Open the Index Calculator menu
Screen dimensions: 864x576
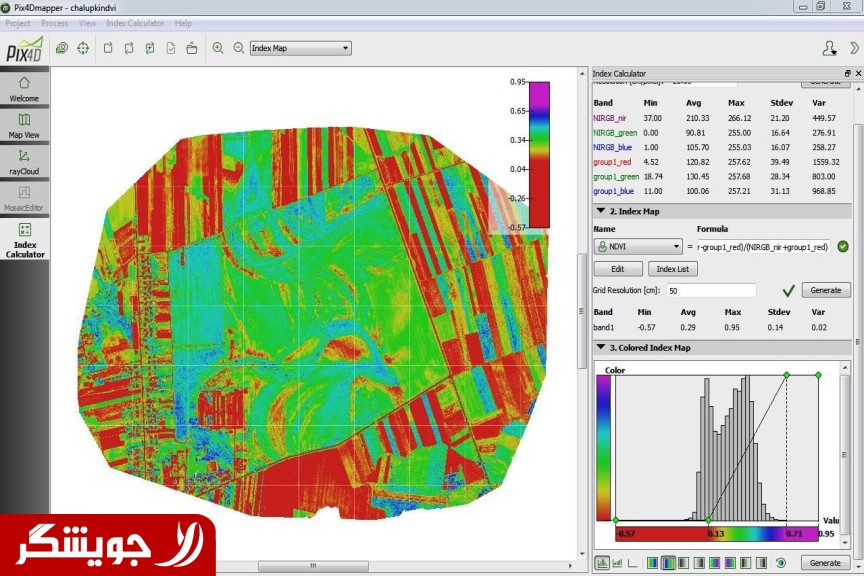coord(135,23)
